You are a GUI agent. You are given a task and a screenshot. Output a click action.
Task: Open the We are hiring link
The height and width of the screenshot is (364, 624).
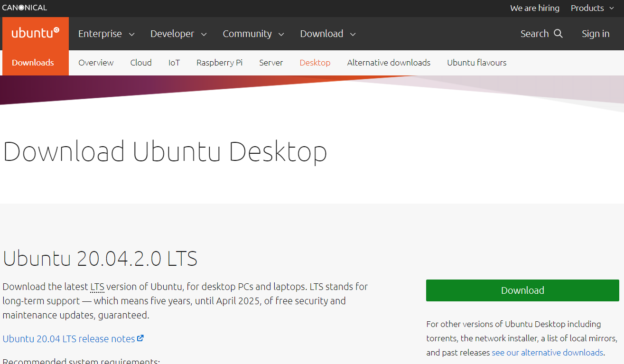click(535, 8)
